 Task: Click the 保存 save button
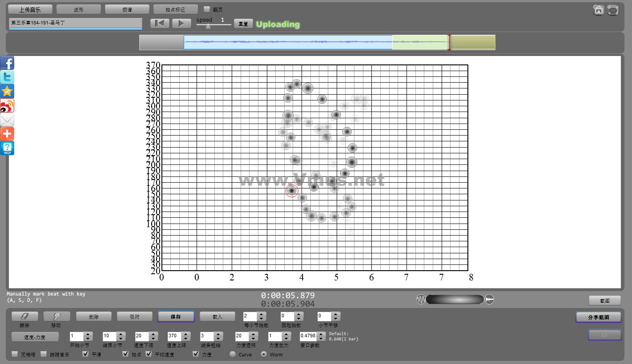[x=176, y=316]
